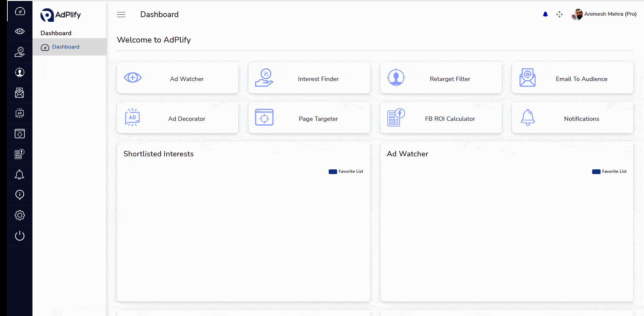The image size is (644, 316).
Task: Open the FB ROI Calculator card
Action: click(x=441, y=118)
